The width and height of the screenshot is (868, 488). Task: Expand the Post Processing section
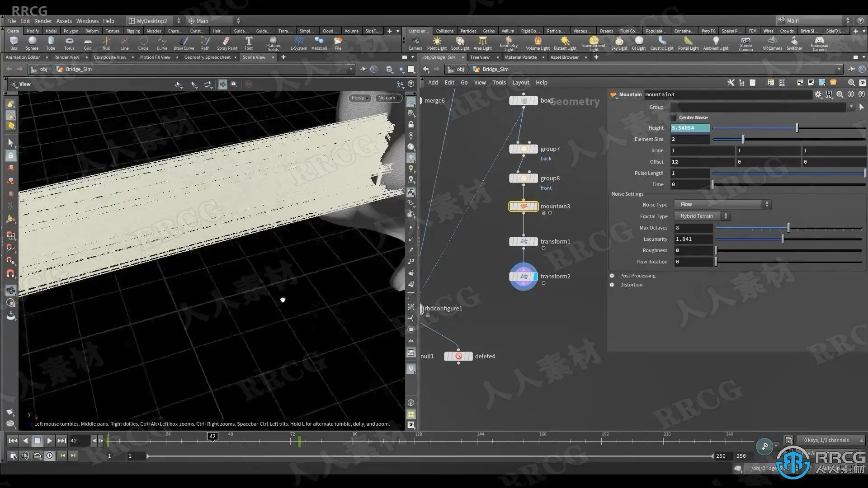[x=612, y=276]
